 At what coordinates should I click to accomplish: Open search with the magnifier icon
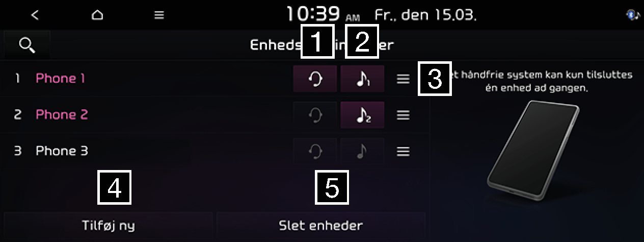point(27,45)
